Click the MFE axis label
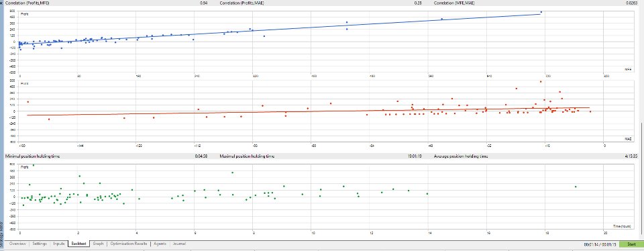Viewport: 644px width, 251px height. pyautogui.click(x=628, y=70)
